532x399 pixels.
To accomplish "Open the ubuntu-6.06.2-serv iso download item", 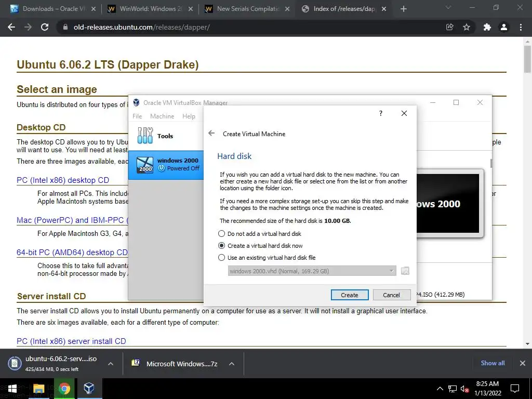I will pos(54,363).
